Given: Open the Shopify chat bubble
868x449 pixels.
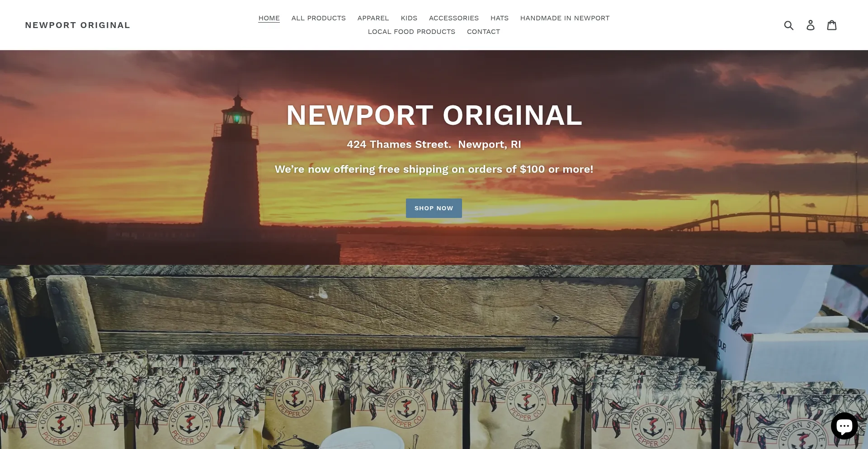Looking at the screenshot, I should click(844, 426).
